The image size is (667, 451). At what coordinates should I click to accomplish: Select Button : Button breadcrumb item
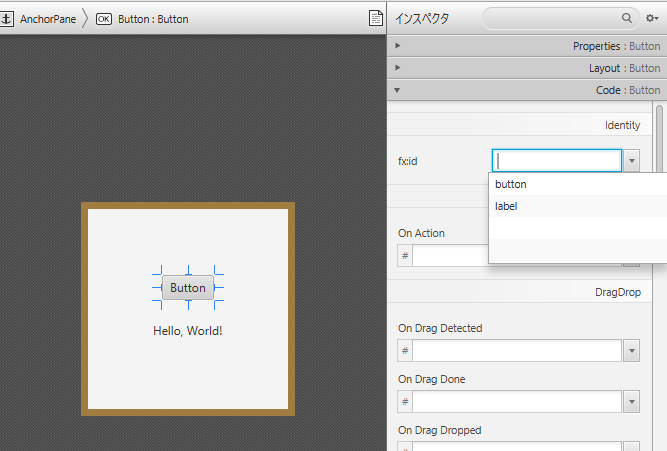click(153, 19)
